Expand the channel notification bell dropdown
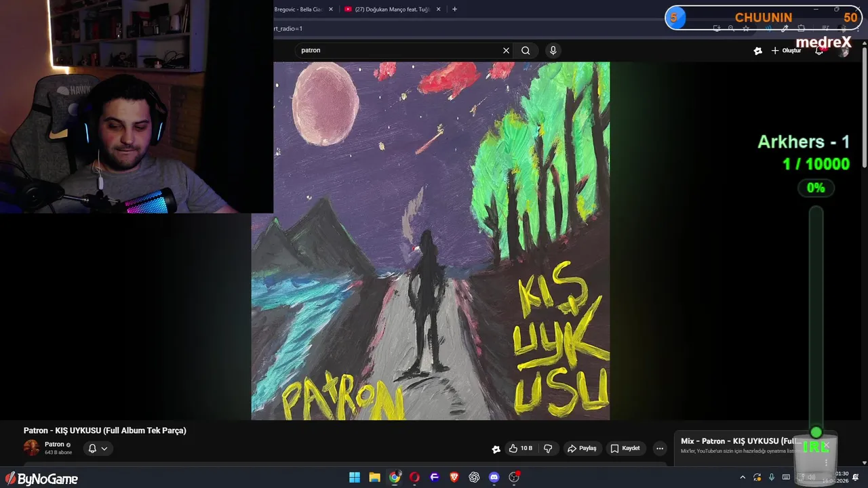868x488 pixels. pyautogui.click(x=98, y=448)
